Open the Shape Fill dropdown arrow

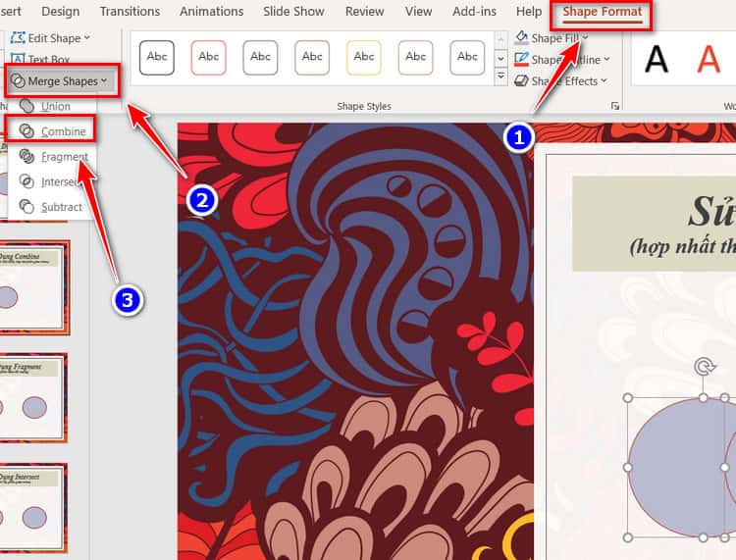pos(585,37)
